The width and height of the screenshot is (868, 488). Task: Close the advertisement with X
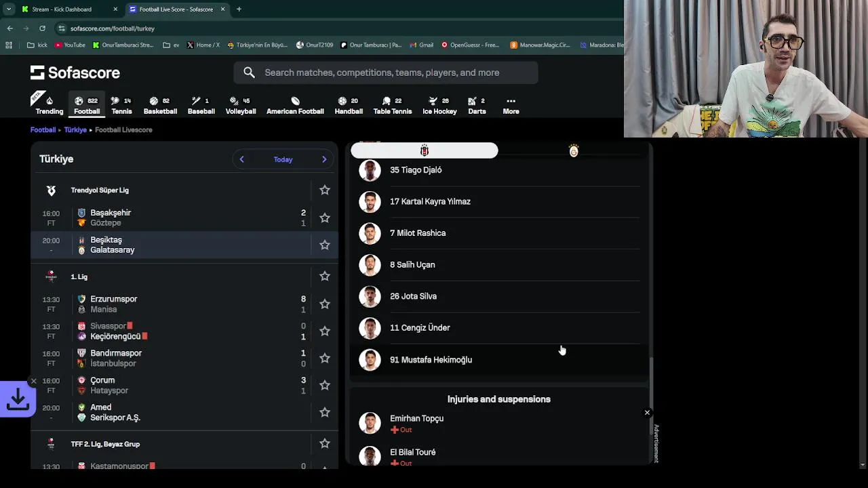pyautogui.click(x=647, y=413)
